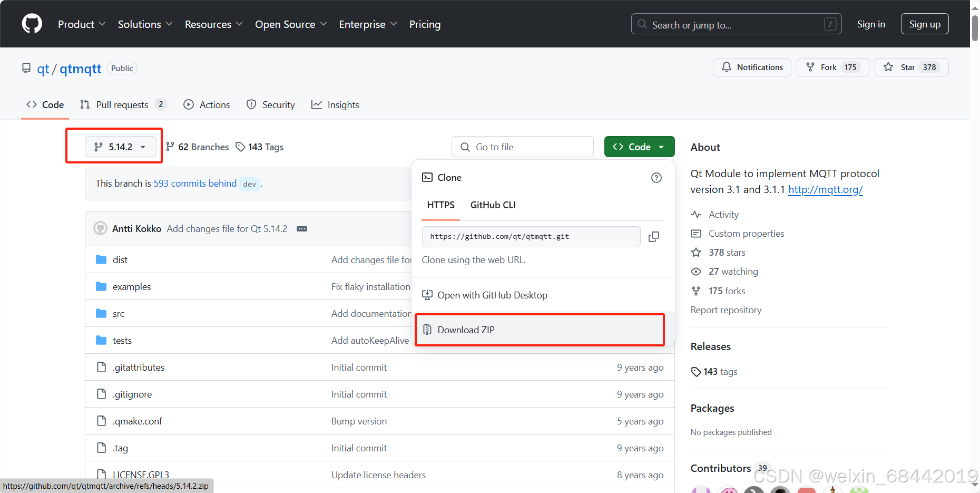Open clone help question mark icon

click(656, 178)
